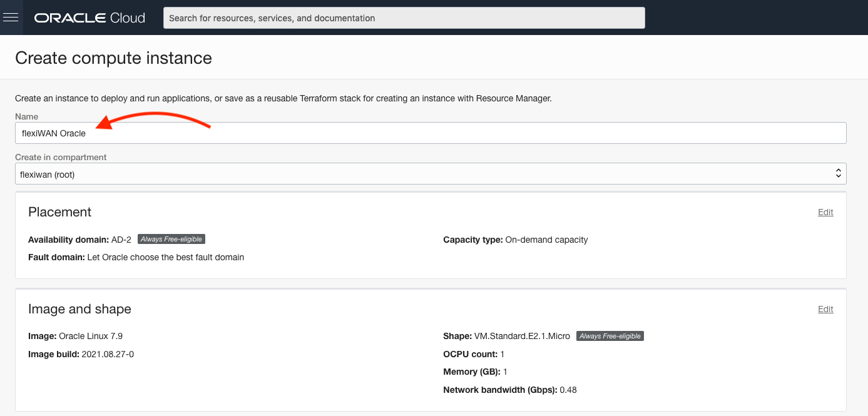Select the Image and shape section heading
868x416 pixels.
tap(79, 309)
